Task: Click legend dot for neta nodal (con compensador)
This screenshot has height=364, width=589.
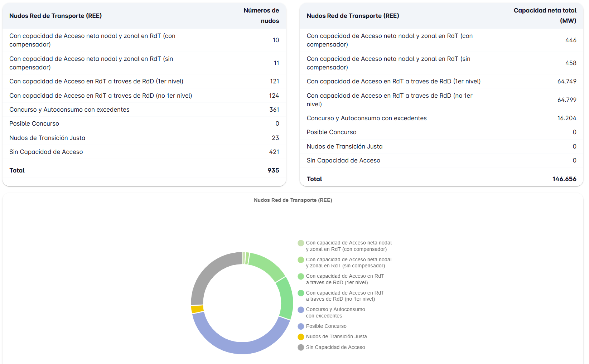Action: pos(301,243)
